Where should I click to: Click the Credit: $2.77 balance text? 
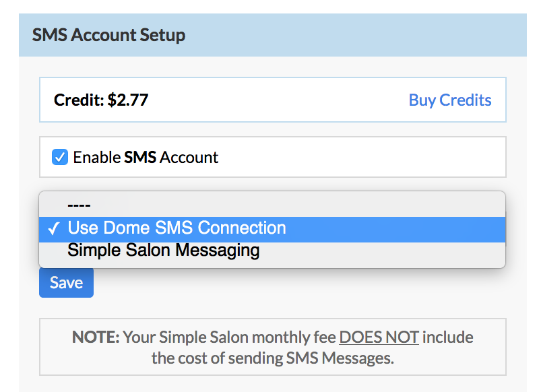click(100, 100)
